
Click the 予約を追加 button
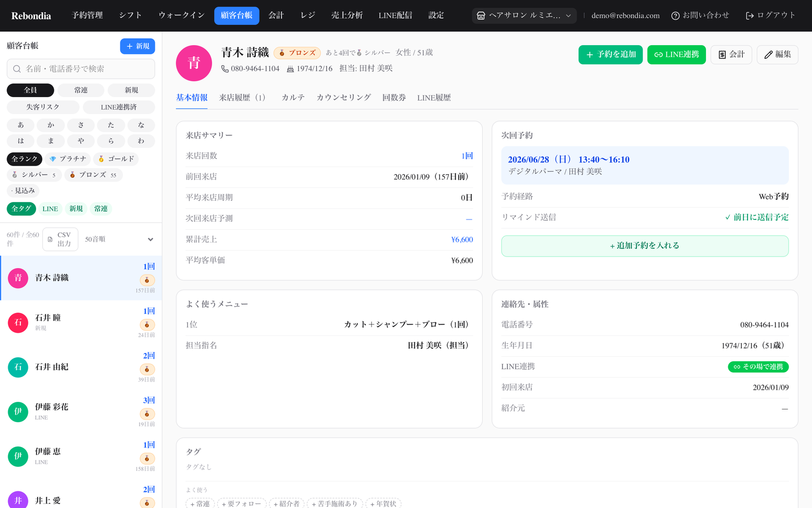[611, 54]
